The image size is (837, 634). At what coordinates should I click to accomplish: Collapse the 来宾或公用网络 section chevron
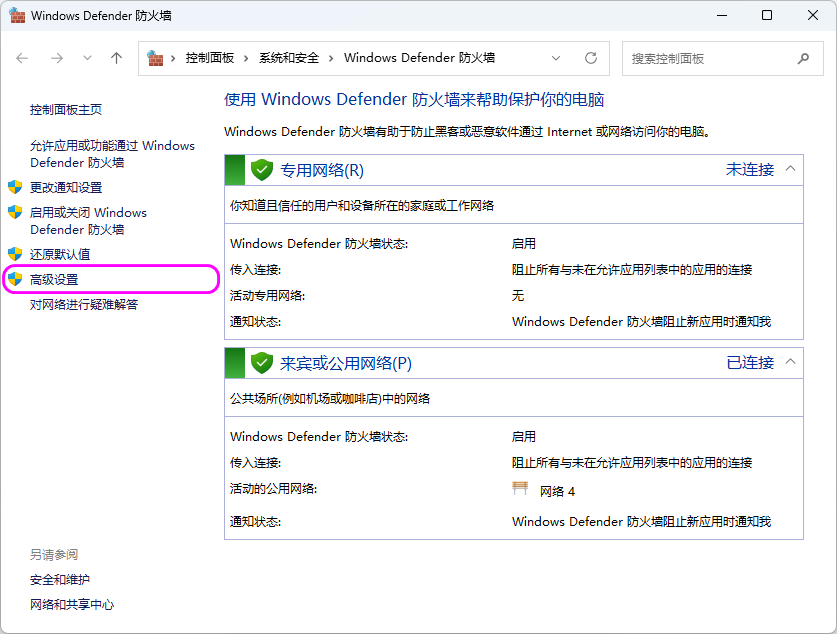(791, 362)
